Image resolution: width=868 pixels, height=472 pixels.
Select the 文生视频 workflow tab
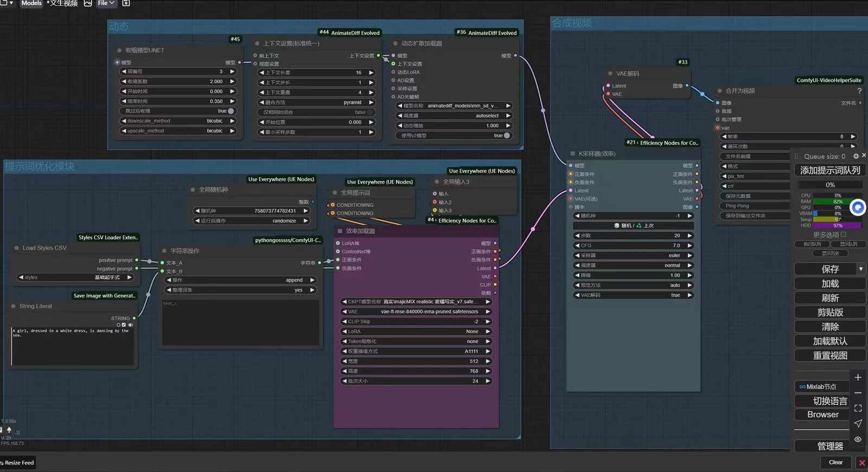click(x=62, y=3)
